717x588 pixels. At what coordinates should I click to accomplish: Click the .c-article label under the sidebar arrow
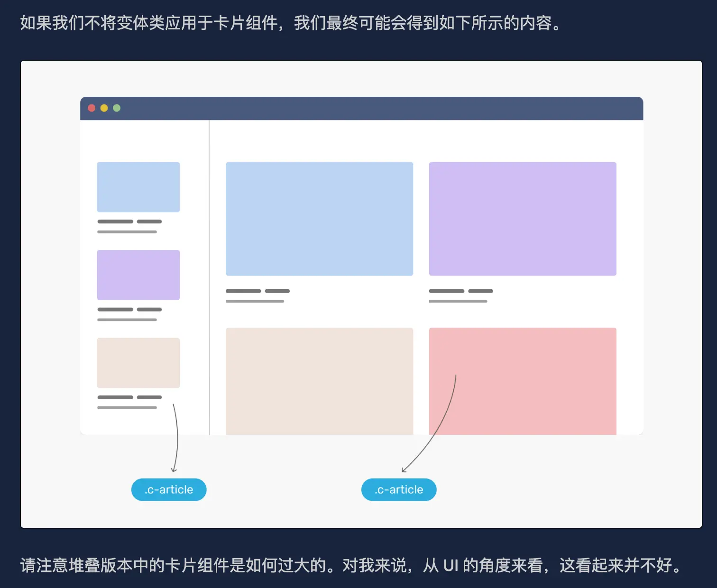pyautogui.click(x=169, y=489)
